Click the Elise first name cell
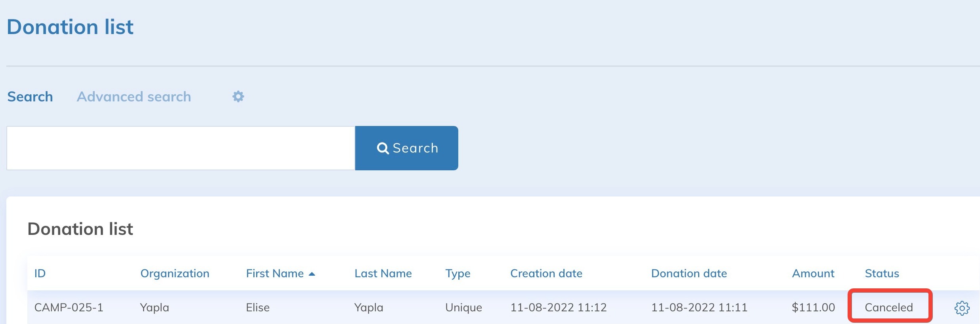Screen dimensions: 980x324 (258, 307)
